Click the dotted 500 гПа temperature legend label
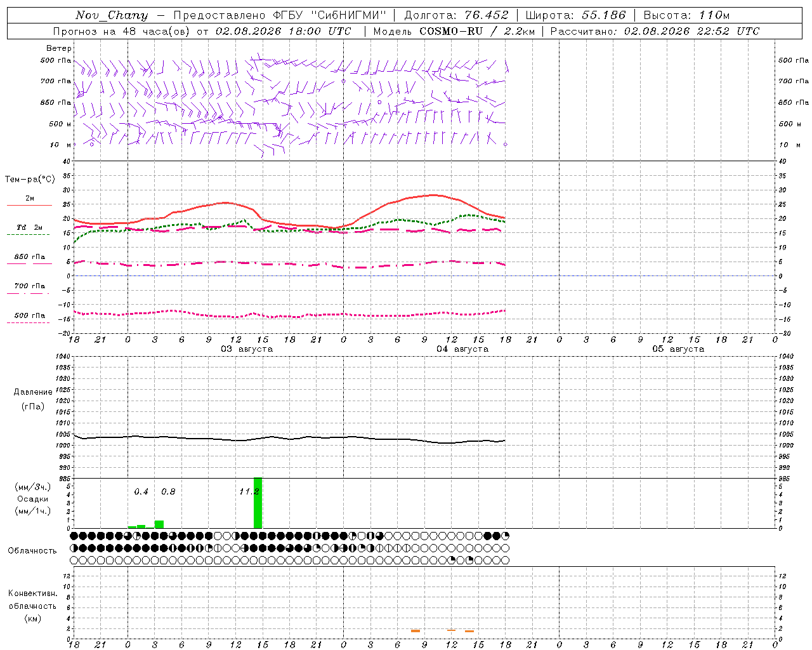812x650 pixels. [x=30, y=315]
